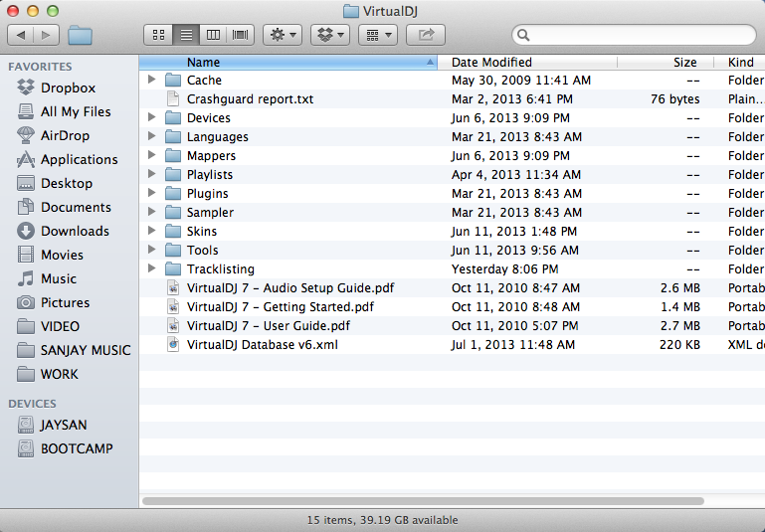Expand the Skins folder triangle
This screenshot has width=765, height=532.
pos(152,231)
